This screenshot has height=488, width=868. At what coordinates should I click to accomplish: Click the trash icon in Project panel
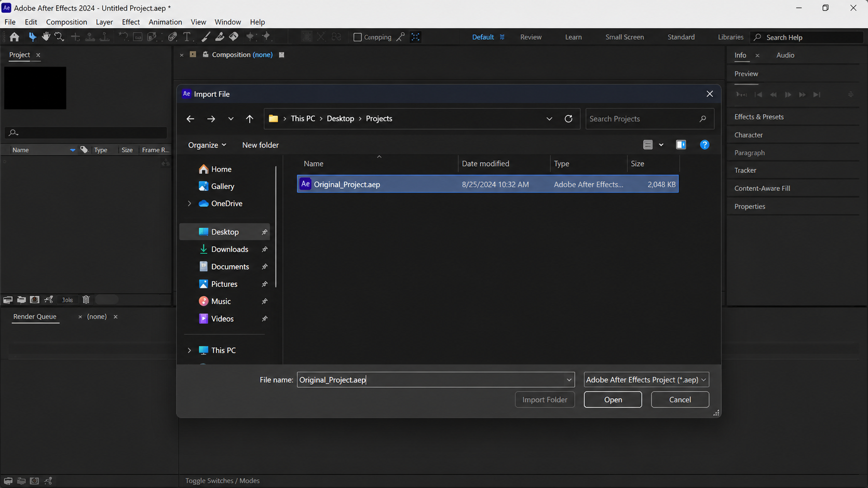pos(86,300)
